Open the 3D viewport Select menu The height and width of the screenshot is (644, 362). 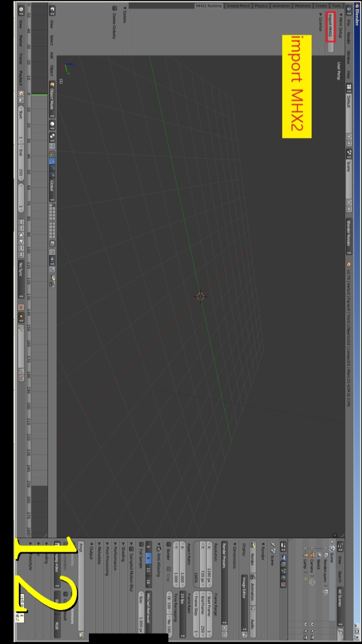pyautogui.click(x=52, y=40)
